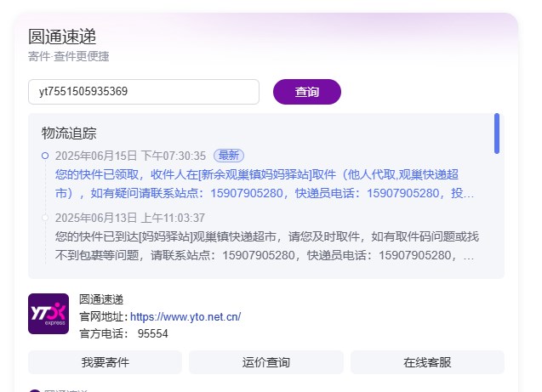Click the 圆通速递 name beside the logo
Screen dimensions: 542x392
pyautogui.click(x=101, y=299)
